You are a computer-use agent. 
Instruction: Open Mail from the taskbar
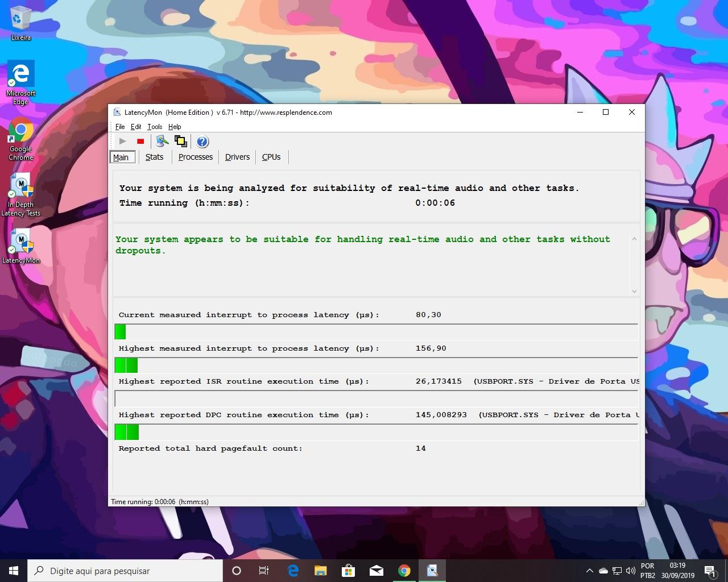[x=377, y=571]
